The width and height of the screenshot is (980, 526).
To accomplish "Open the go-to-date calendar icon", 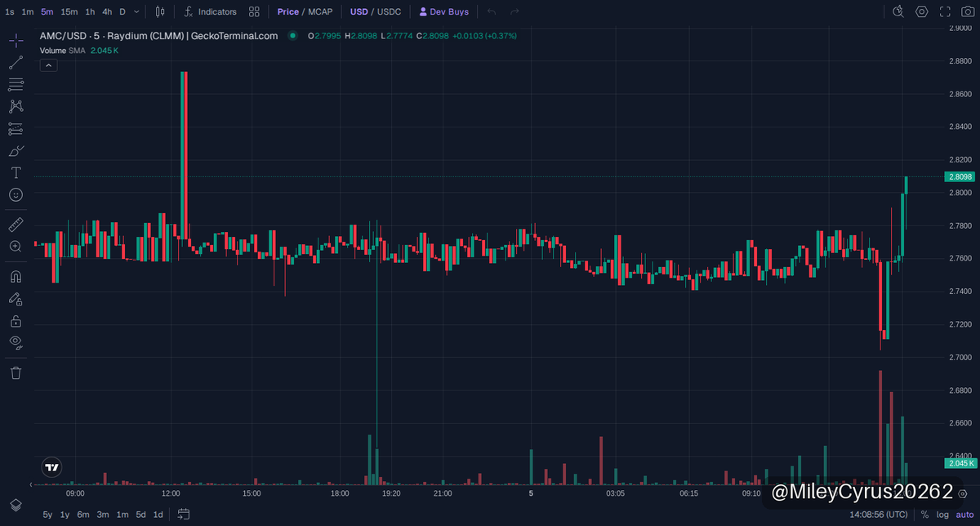I will (184, 515).
